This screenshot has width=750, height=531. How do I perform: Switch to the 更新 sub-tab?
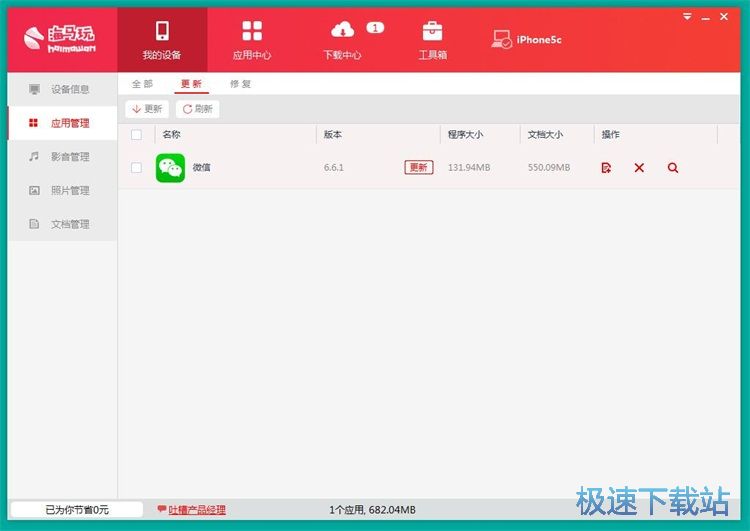pyautogui.click(x=191, y=84)
